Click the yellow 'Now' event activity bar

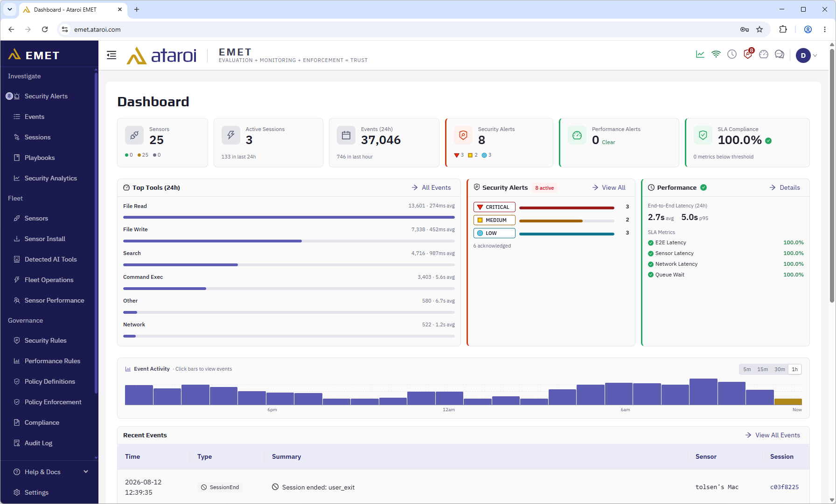point(788,402)
